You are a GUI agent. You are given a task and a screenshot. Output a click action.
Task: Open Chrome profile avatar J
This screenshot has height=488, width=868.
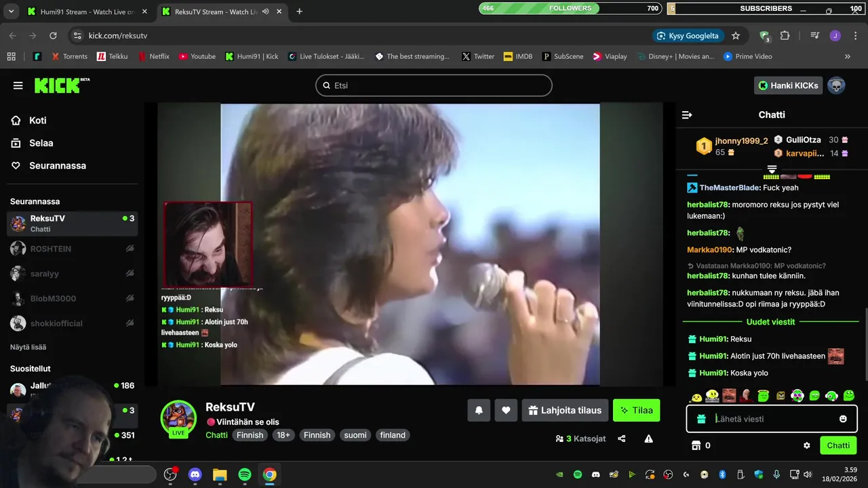point(835,35)
